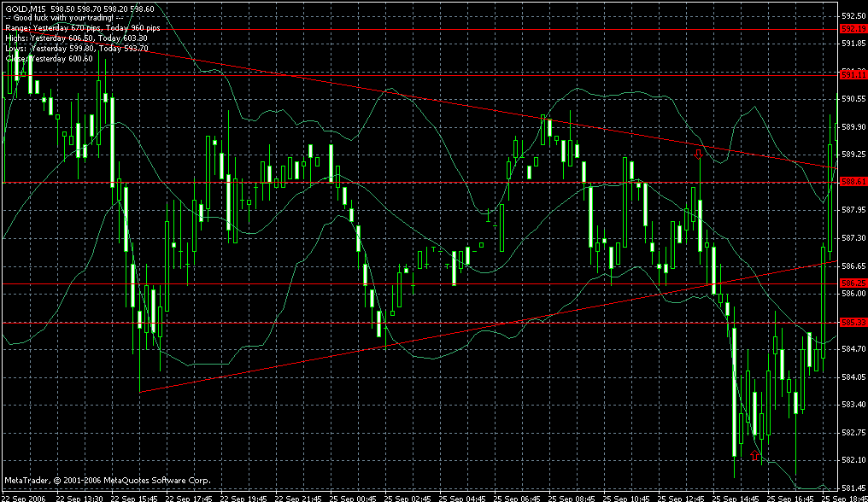Click the '25 Sep 06:45' time axis label
The height and width of the screenshot is (502, 868).
click(x=517, y=498)
